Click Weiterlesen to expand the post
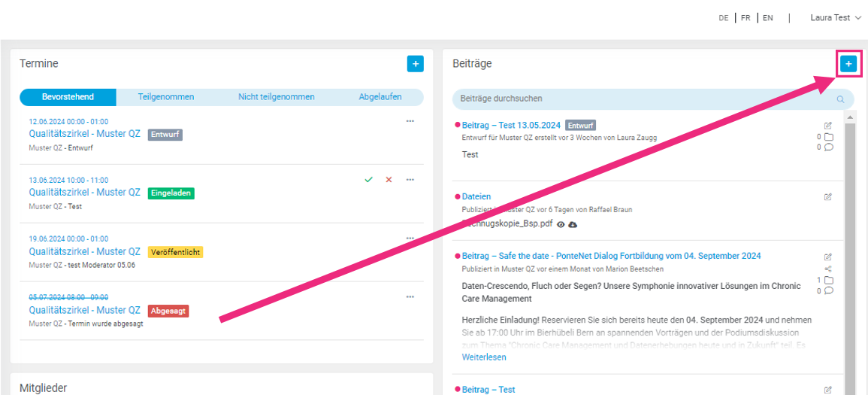Image resolution: width=868 pixels, height=395 pixels. pos(484,357)
